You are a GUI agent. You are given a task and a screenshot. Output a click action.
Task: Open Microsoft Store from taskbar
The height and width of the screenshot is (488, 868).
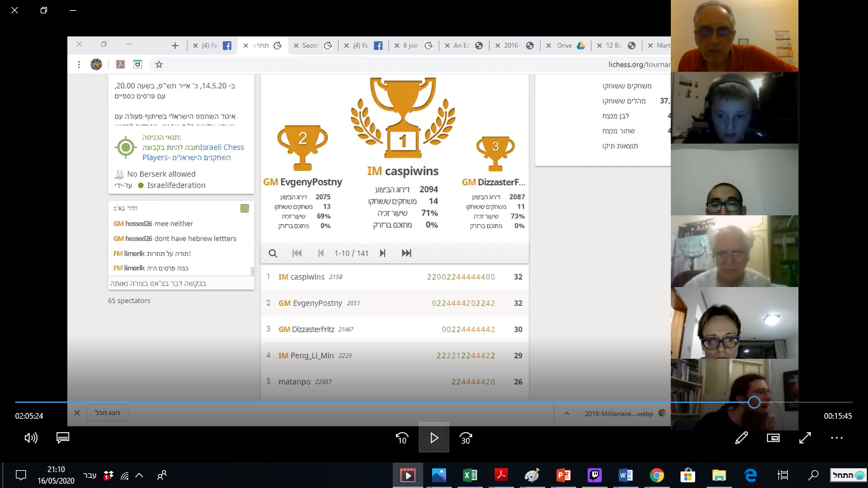(x=688, y=475)
